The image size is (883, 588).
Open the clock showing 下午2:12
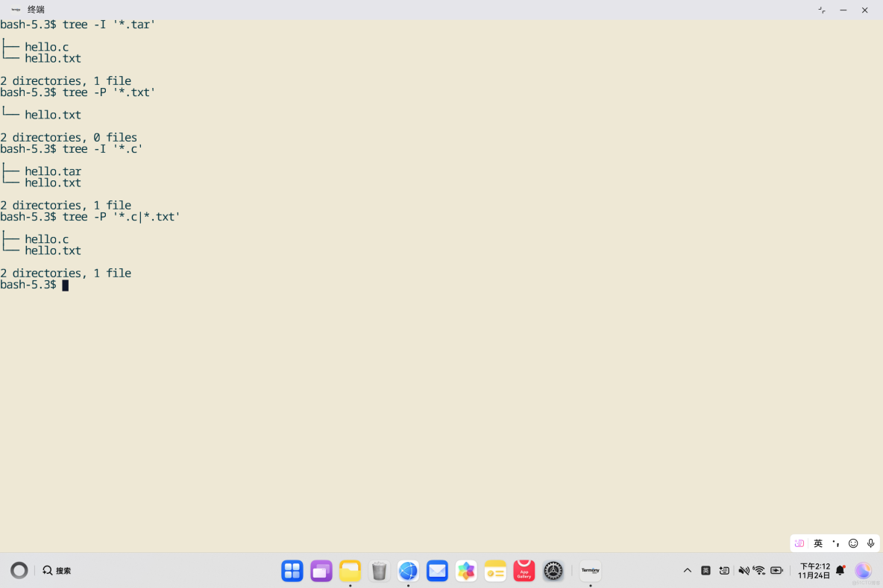(814, 571)
